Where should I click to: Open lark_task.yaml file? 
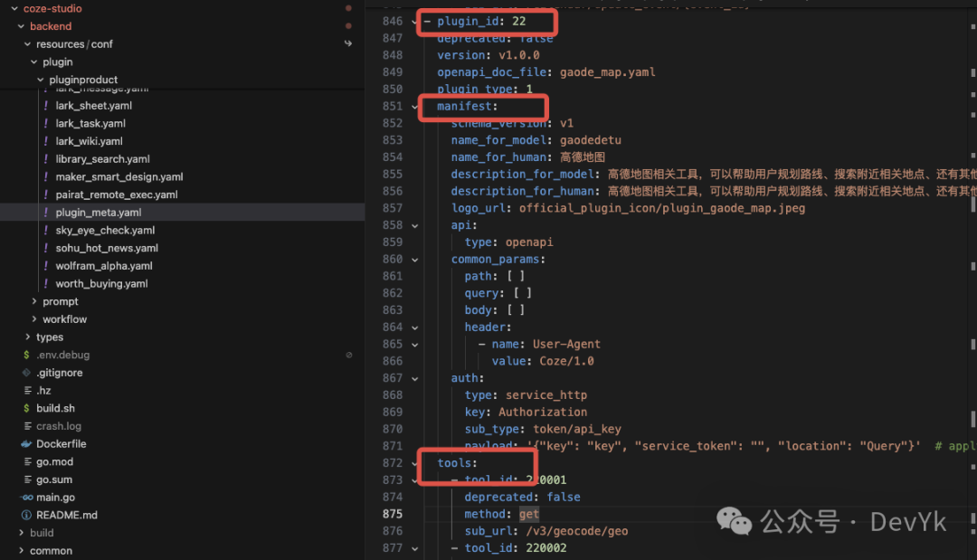90,123
